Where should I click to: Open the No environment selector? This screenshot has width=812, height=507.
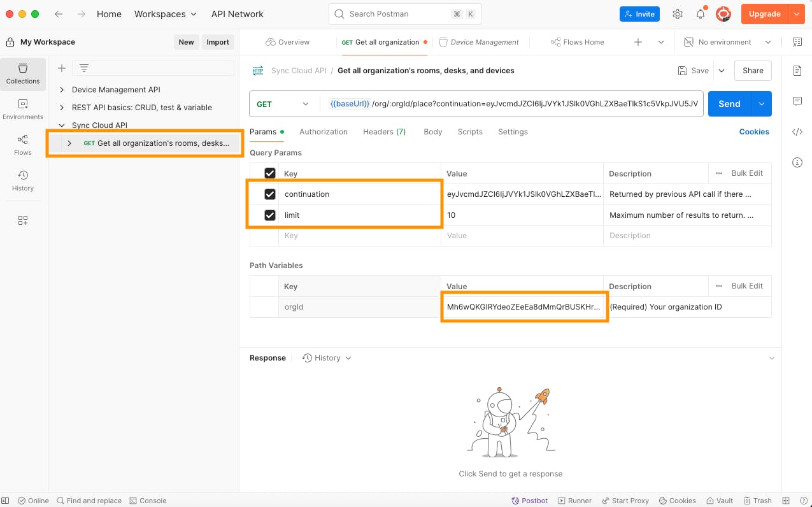728,42
